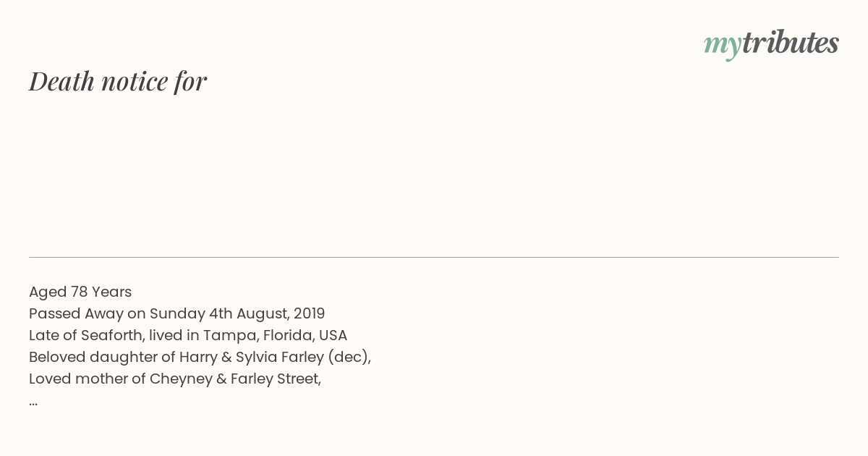Click the "(dec)," abbreviation
The width and height of the screenshot is (868, 456).
click(350, 357)
